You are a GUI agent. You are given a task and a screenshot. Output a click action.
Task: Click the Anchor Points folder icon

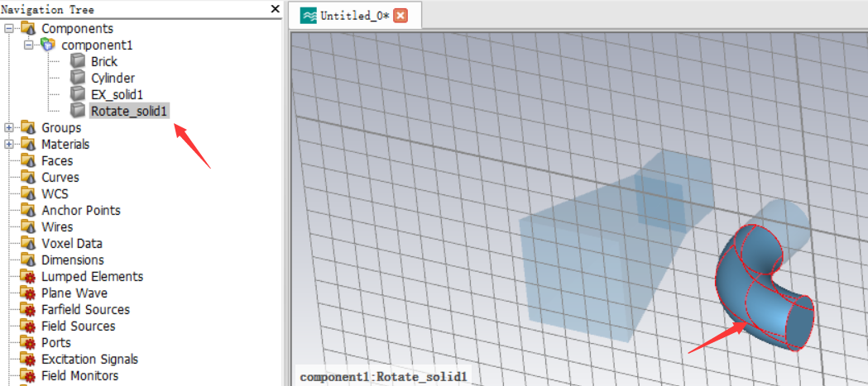coord(28,210)
